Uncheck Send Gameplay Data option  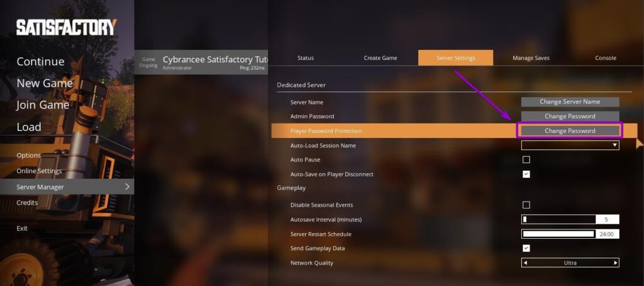click(526, 249)
